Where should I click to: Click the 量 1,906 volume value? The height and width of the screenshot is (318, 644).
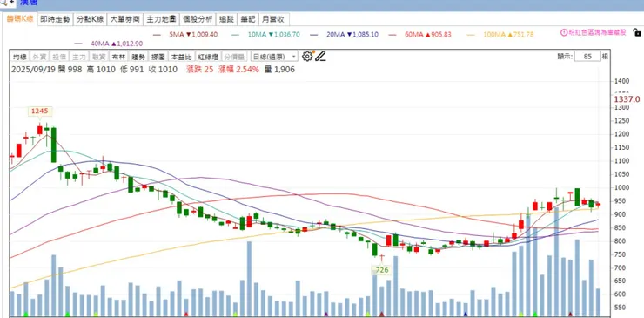click(279, 70)
